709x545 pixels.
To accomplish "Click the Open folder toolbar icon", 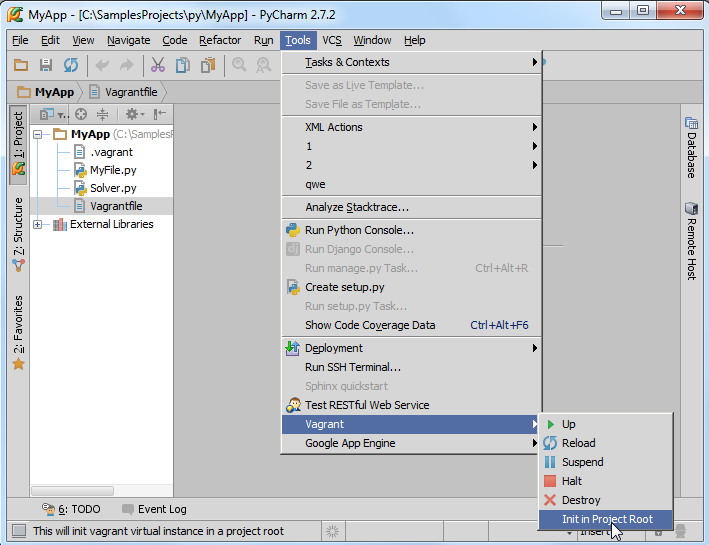I will point(21,66).
